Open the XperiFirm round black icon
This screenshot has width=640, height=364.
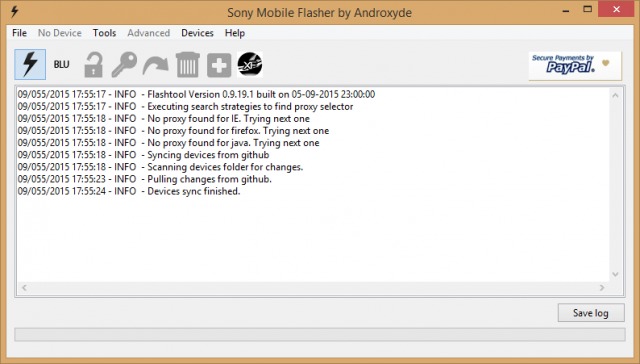tap(250, 64)
